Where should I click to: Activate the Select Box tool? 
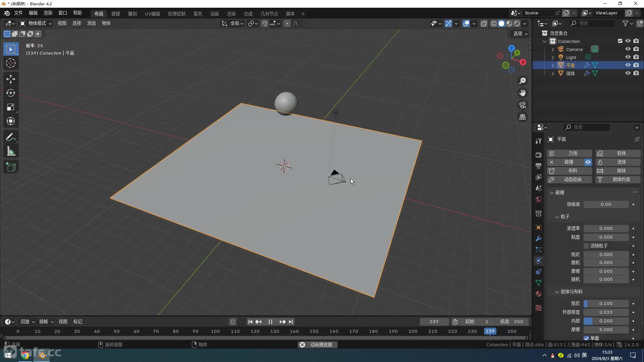click(11, 49)
